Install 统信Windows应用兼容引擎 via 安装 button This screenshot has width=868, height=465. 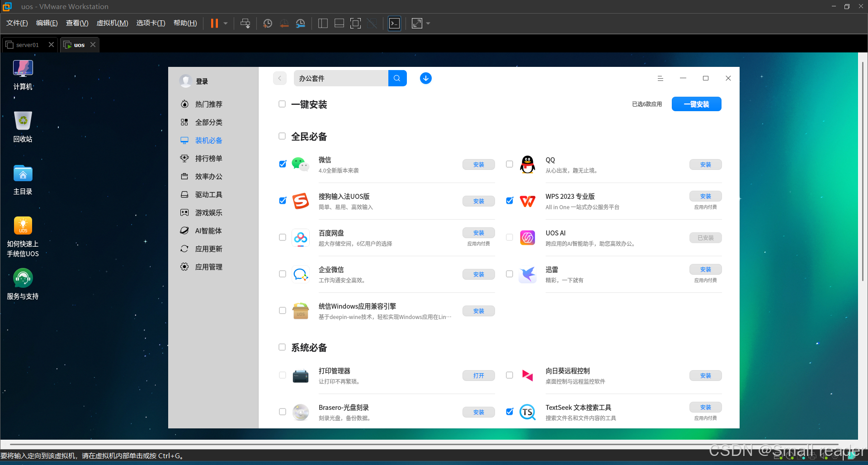point(479,311)
